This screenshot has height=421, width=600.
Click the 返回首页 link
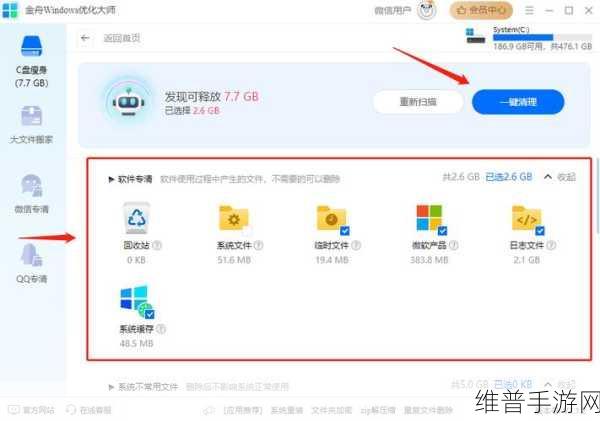[x=122, y=38]
